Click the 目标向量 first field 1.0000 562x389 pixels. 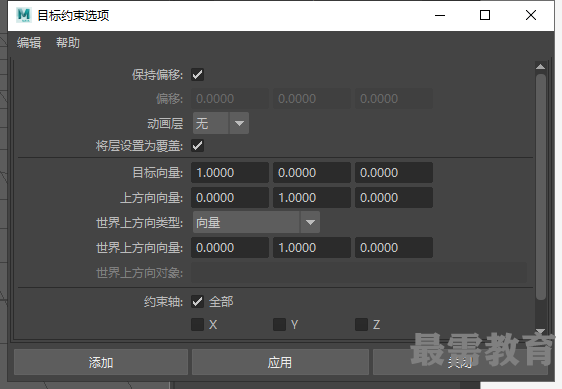[230, 172]
